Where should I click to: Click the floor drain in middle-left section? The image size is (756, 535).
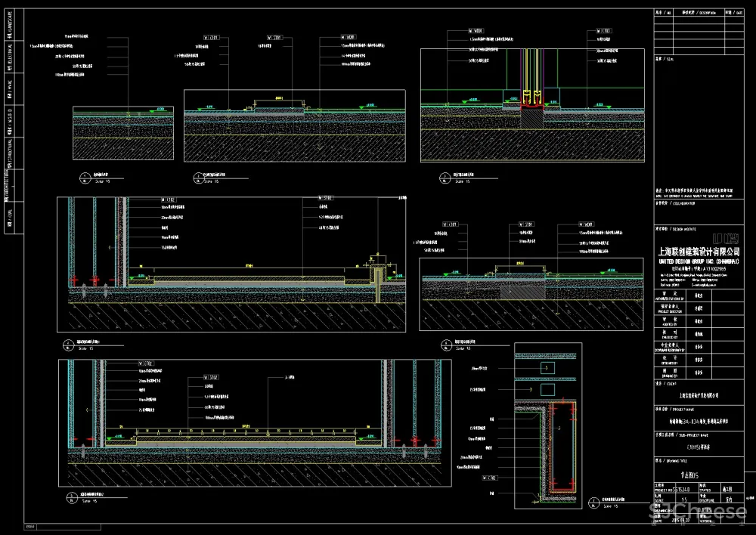pos(378,280)
